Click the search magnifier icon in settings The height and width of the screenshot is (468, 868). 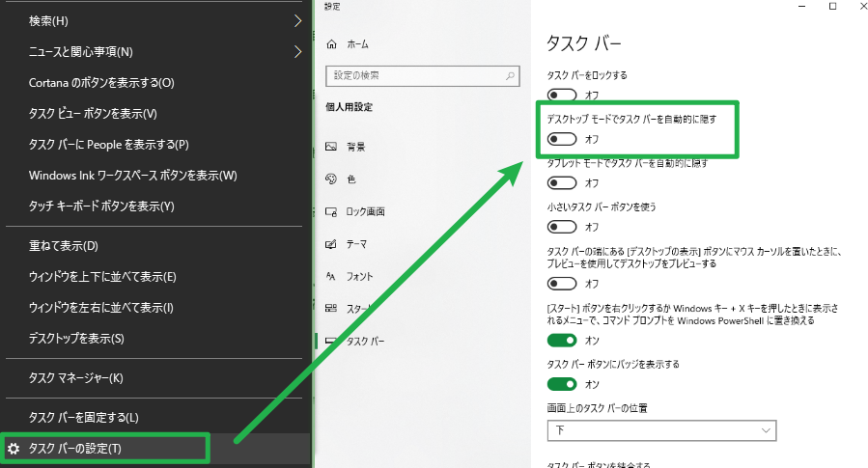click(x=510, y=75)
